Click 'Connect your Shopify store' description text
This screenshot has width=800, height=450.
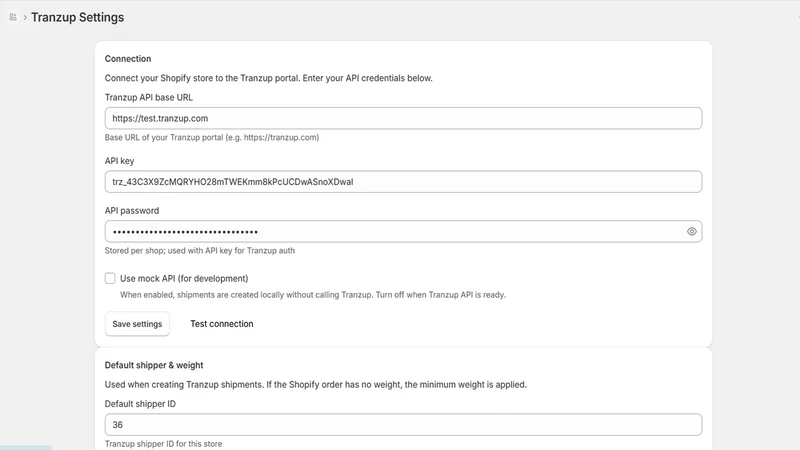[268, 78]
